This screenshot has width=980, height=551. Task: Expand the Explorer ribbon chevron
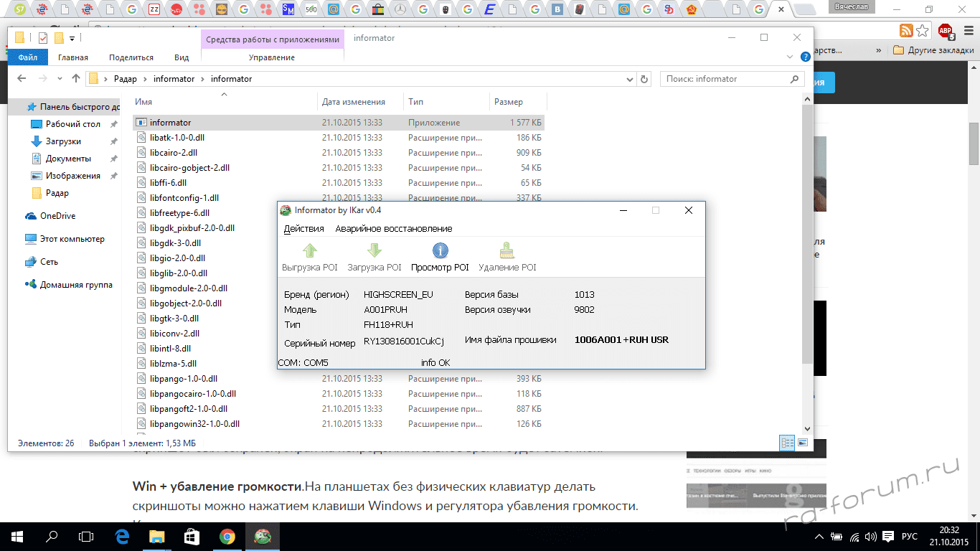click(790, 57)
